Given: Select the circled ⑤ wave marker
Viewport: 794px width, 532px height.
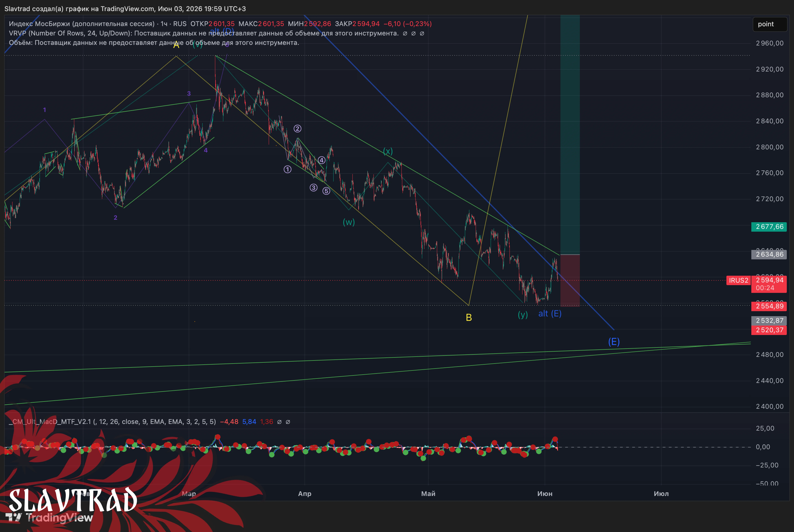Looking at the screenshot, I should point(326,191).
